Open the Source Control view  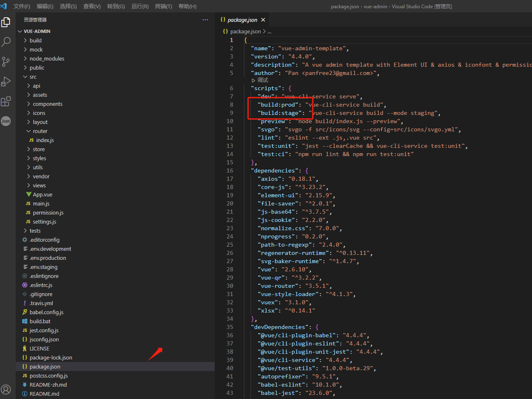(6, 62)
